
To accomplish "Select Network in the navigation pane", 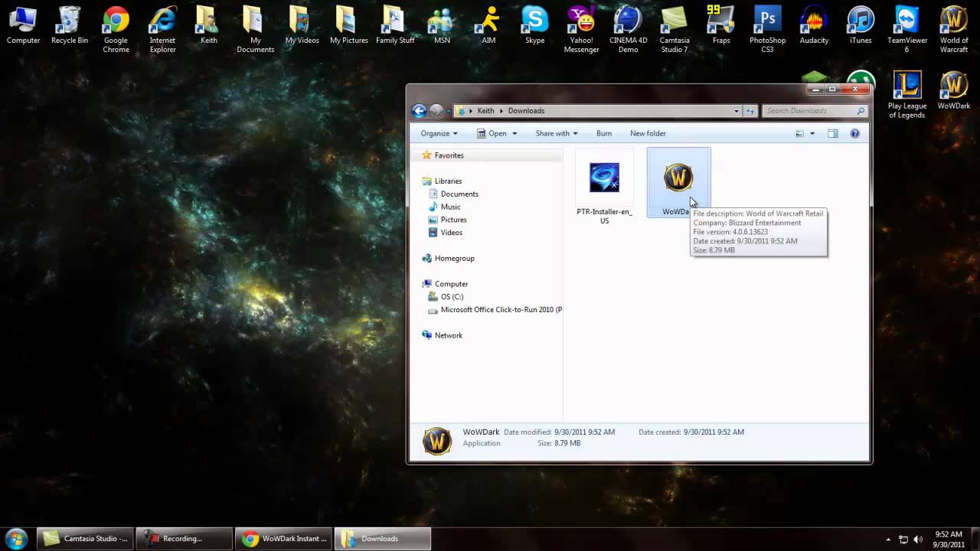I will coord(448,335).
